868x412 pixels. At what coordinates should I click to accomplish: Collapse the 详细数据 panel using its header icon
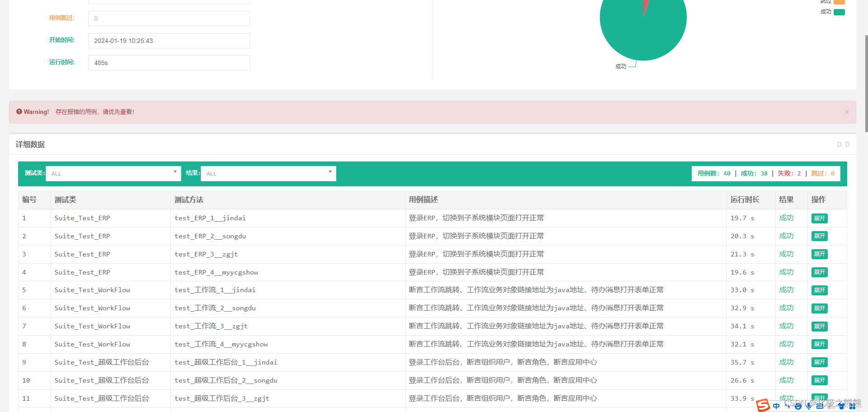pyautogui.click(x=840, y=144)
